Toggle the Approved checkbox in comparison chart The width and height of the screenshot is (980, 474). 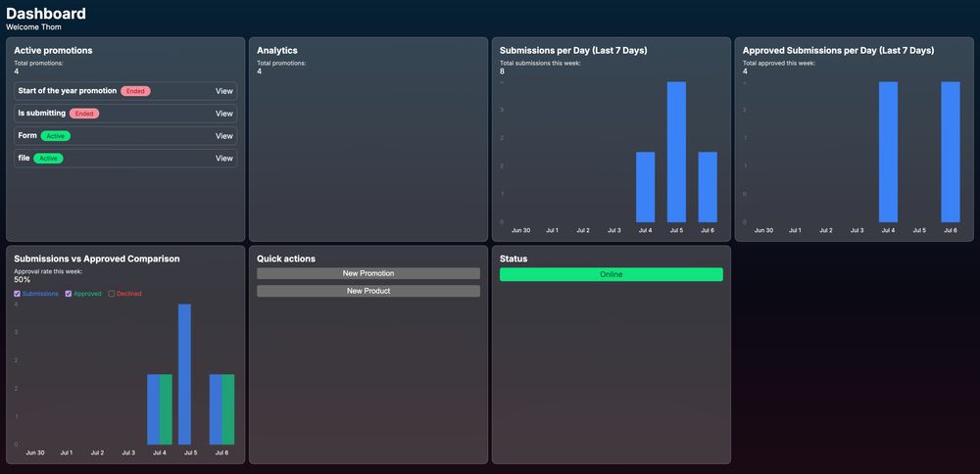[x=69, y=294]
